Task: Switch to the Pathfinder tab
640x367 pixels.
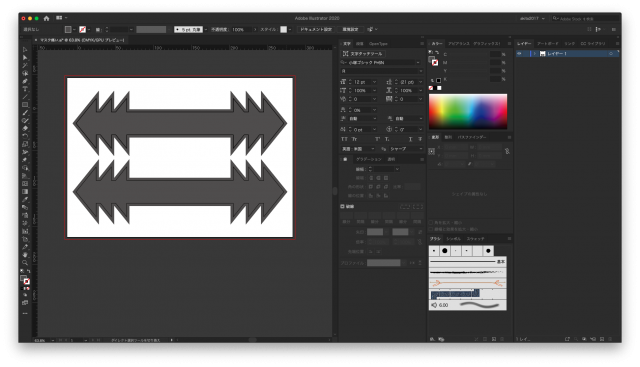Action: [471, 137]
